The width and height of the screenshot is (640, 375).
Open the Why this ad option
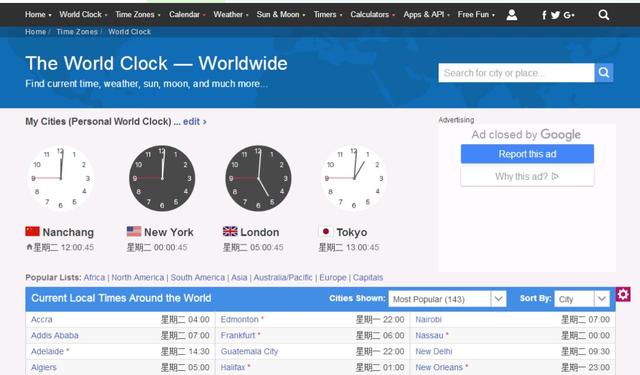527,176
